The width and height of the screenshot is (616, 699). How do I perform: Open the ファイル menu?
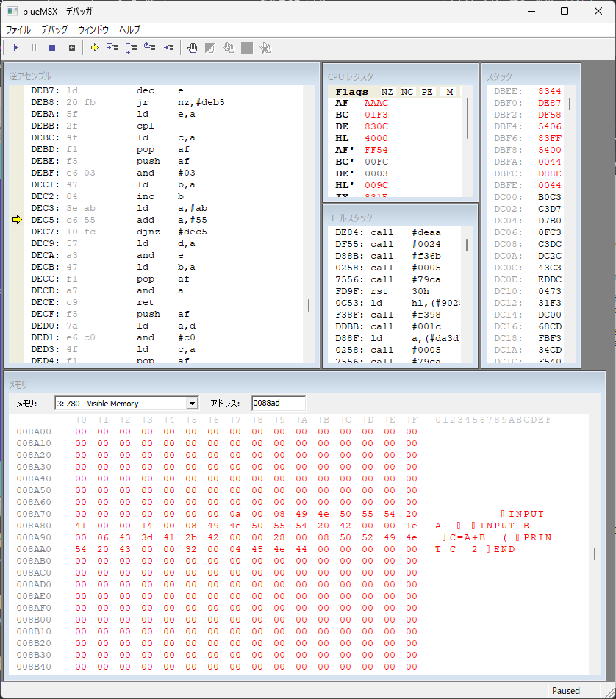click(18, 30)
